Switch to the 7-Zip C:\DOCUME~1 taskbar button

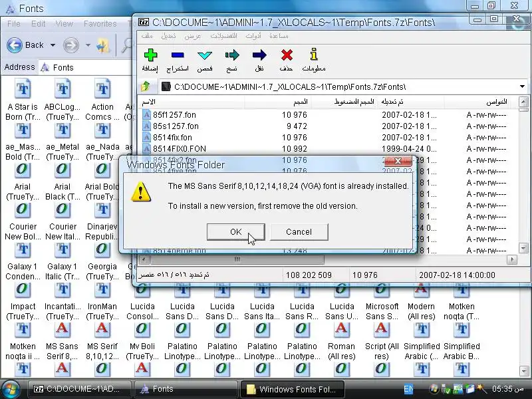(x=79, y=389)
